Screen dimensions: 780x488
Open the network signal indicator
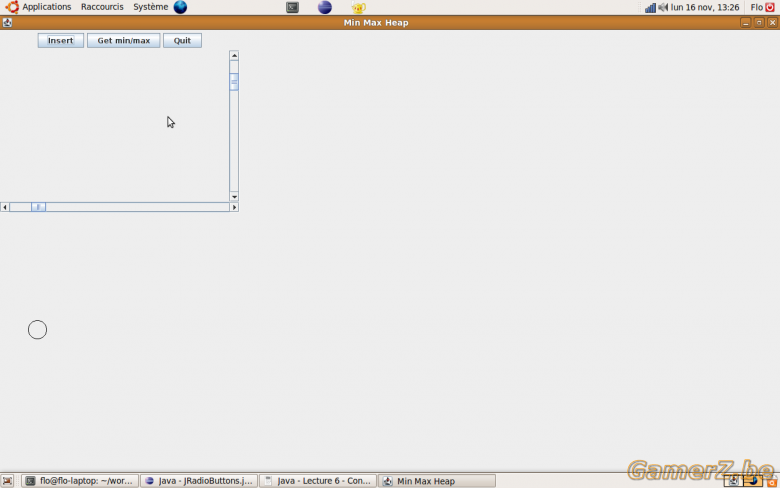pyautogui.click(x=650, y=7)
